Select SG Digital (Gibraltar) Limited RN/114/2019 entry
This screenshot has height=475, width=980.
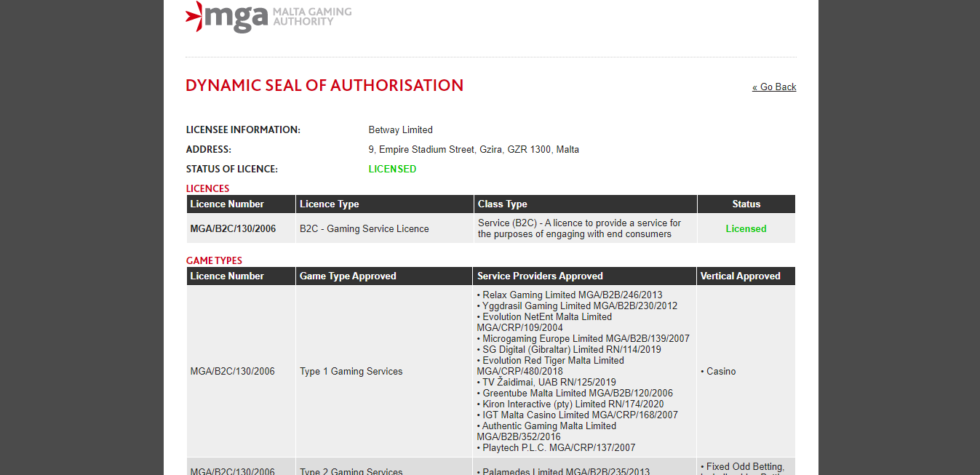569,350
